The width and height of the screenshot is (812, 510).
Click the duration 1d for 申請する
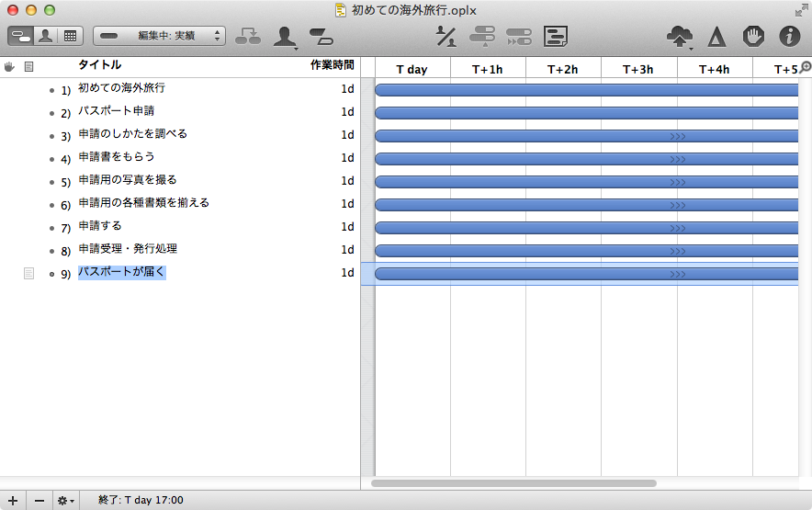click(x=347, y=226)
